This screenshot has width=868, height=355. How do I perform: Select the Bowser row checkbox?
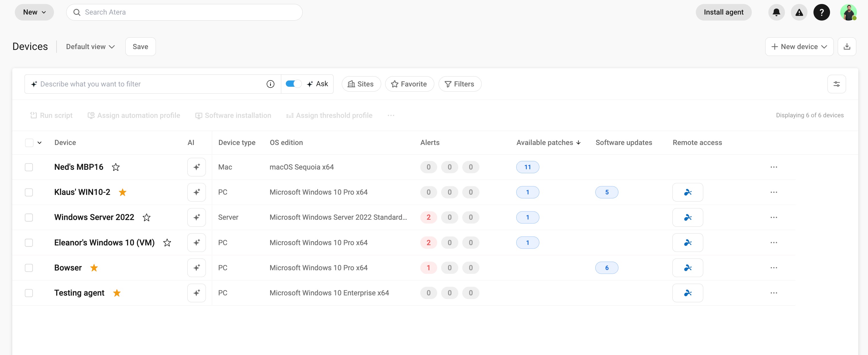point(29,268)
